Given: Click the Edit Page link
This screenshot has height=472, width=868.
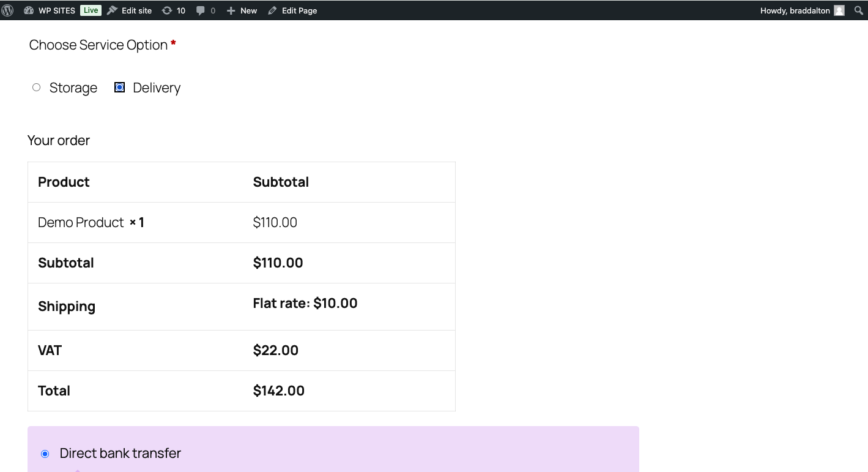Looking at the screenshot, I should pyautogui.click(x=299, y=10).
